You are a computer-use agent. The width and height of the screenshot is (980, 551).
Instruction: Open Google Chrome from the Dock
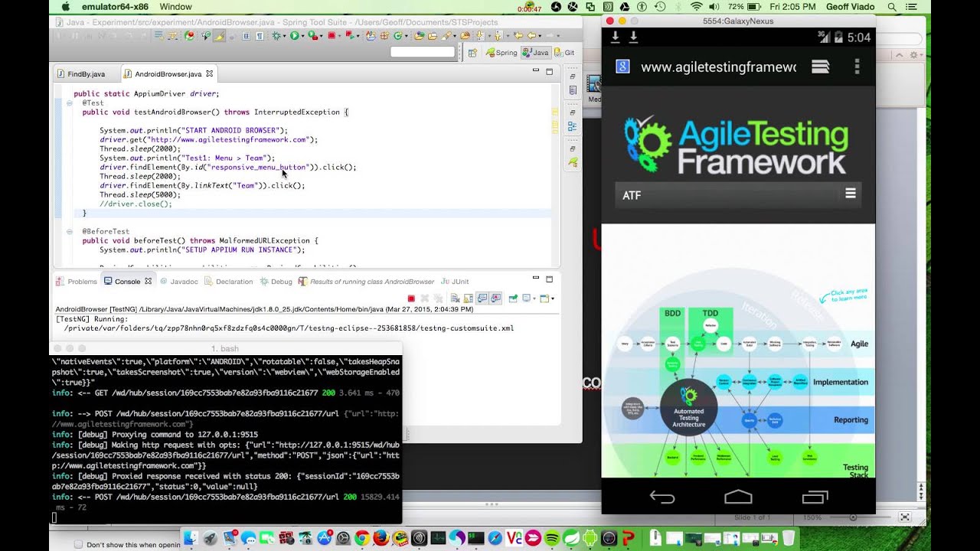[x=361, y=539]
